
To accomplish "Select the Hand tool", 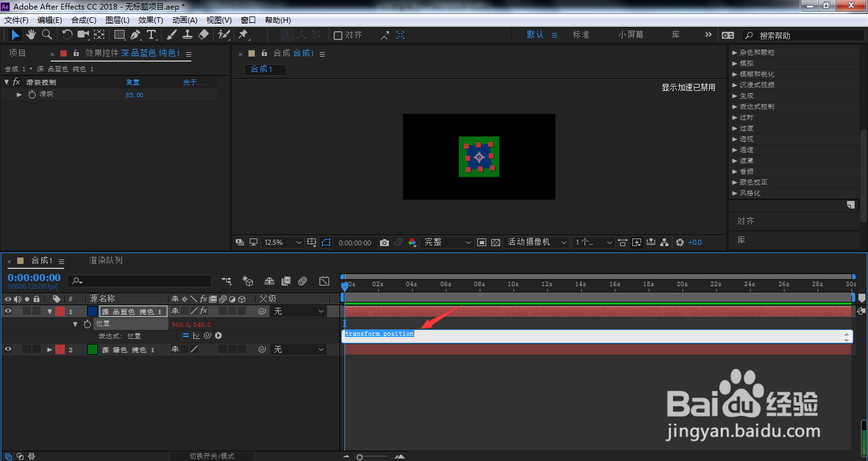I will click(31, 35).
